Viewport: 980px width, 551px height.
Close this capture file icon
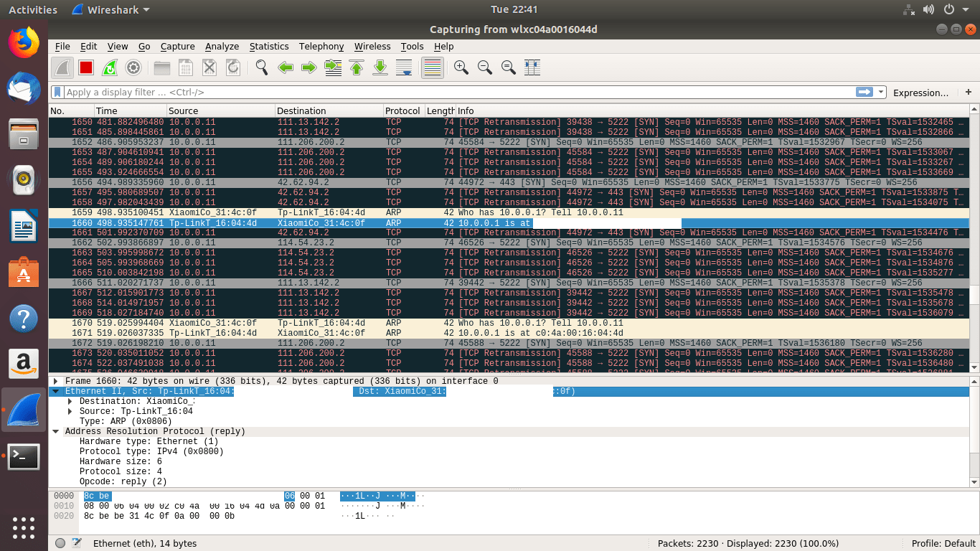[x=209, y=67]
